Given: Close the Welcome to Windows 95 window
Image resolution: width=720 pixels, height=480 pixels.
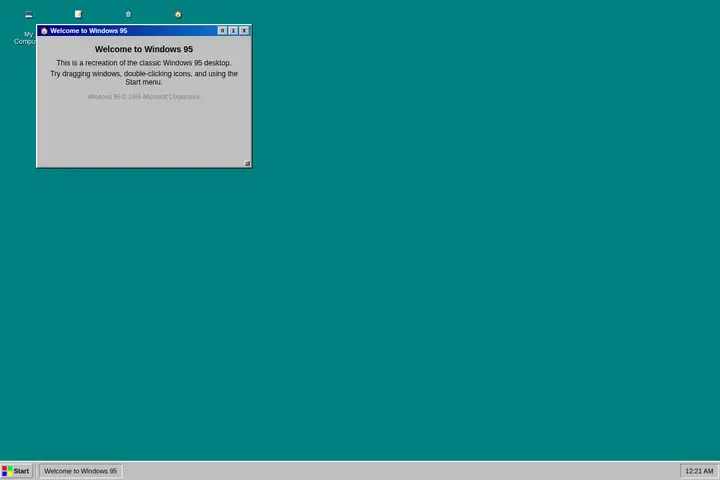Looking at the screenshot, I should tap(244, 30).
